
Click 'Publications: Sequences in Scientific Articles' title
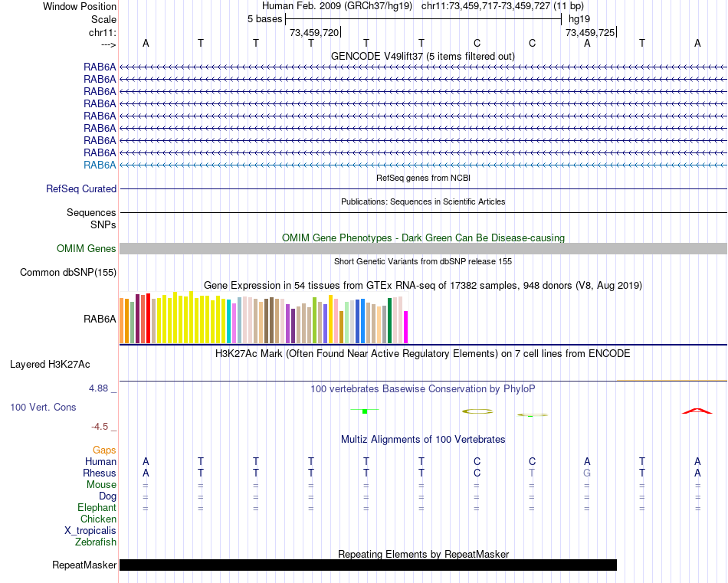tap(423, 201)
